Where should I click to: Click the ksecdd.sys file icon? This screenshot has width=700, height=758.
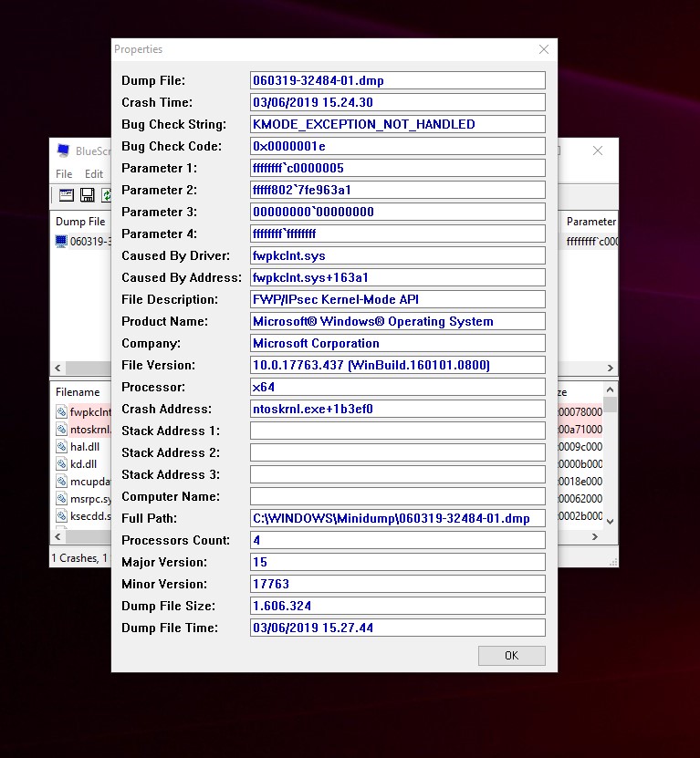[x=61, y=515]
